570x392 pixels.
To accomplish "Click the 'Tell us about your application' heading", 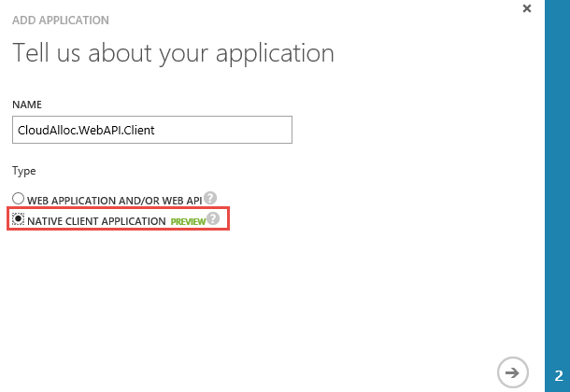I will pos(173,53).
